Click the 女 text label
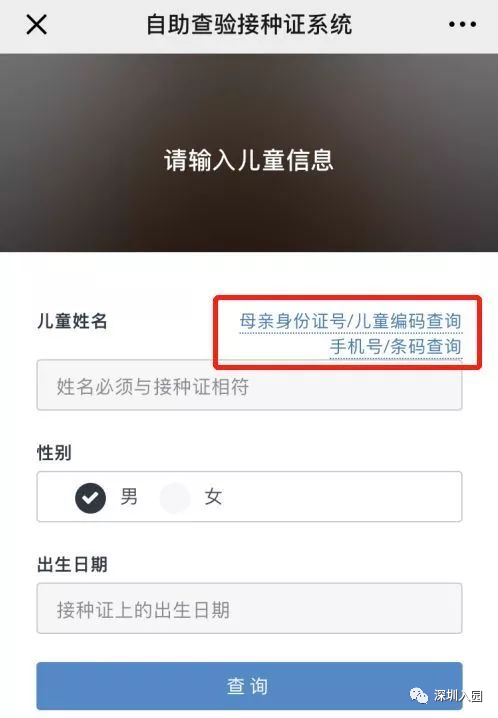This screenshot has height=718, width=498. click(x=213, y=497)
